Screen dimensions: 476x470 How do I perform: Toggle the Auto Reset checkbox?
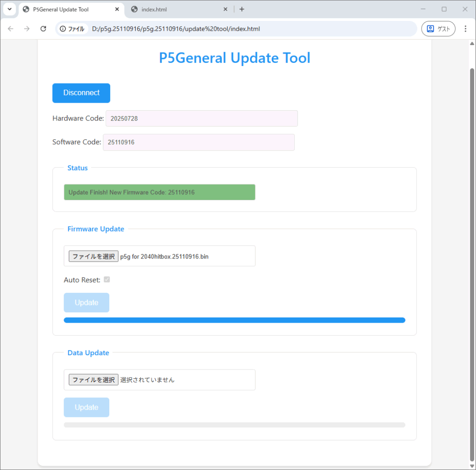pyautogui.click(x=107, y=280)
